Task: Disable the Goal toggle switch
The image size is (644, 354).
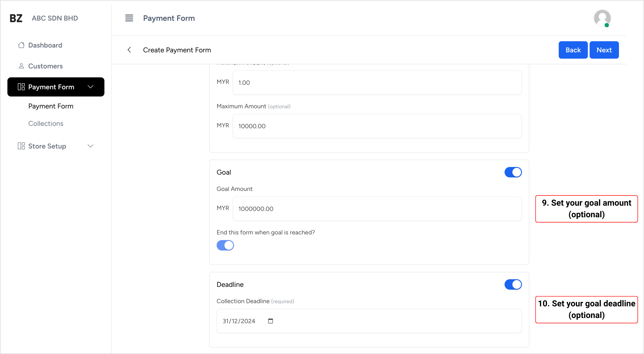Action: point(513,172)
